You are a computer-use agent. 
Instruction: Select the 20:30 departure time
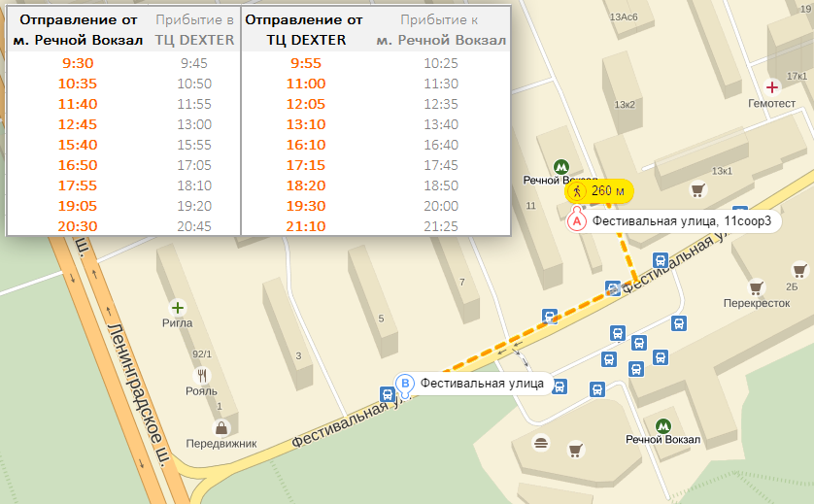[x=78, y=226]
